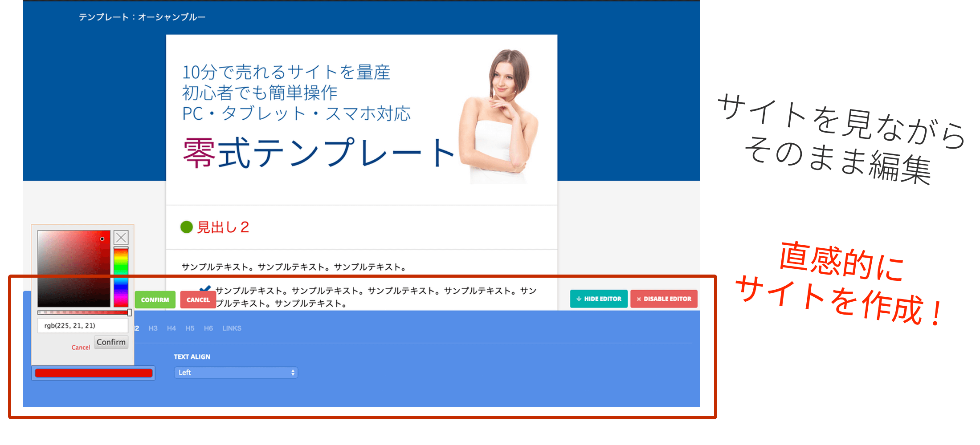Viewport: 980px width, 445px height.
Task: Adjust the opacity slider under the color square
Action: 84,312
